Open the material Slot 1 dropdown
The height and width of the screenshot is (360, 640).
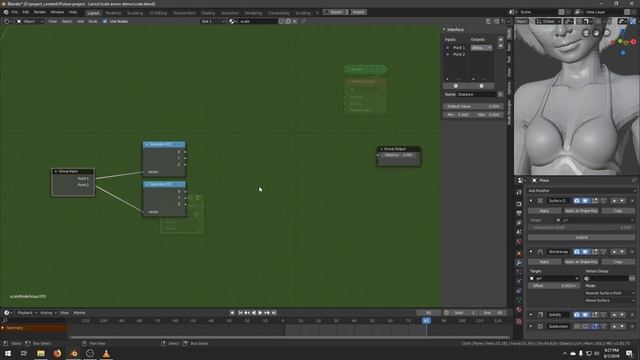(x=213, y=21)
